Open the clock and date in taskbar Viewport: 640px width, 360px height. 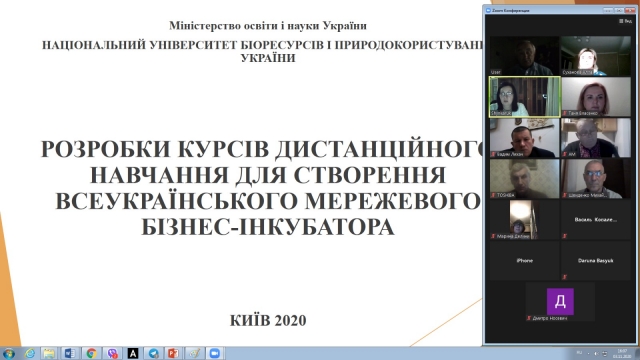(x=622, y=353)
